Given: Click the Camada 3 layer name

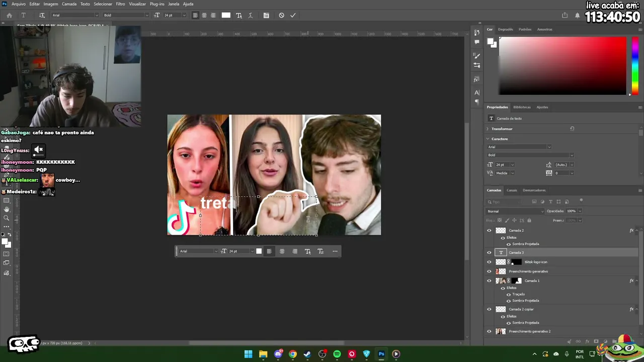Looking at the screenshot, I should click(516, 252).
